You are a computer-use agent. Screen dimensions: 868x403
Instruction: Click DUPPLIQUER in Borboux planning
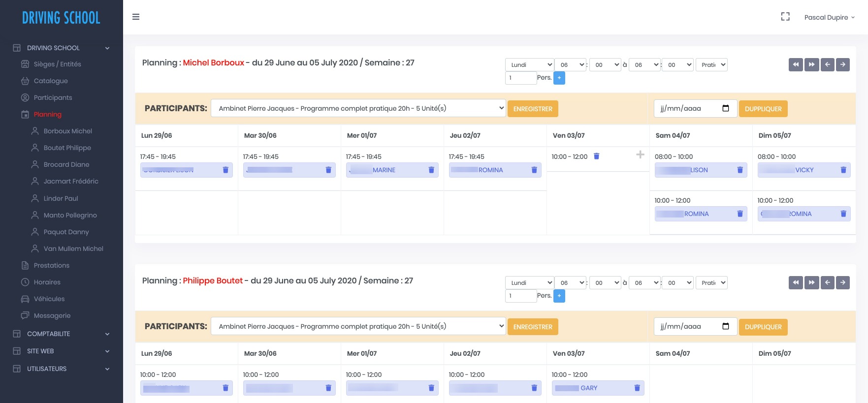coord(763,109)
